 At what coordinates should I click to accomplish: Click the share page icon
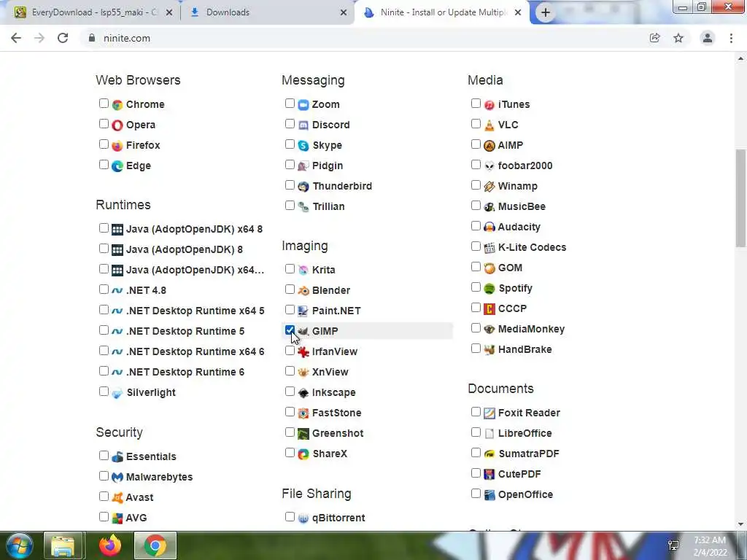[x=655, y=38]
